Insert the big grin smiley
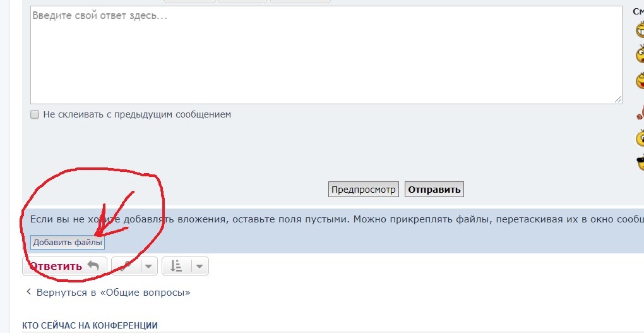The height and width of the screenshot is (333, 644). (639, 29)
